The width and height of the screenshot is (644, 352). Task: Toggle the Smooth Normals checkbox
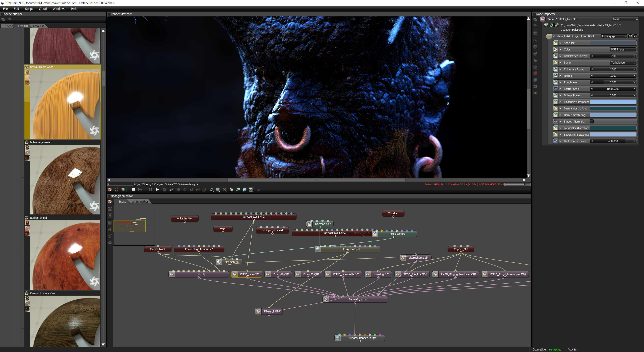[592, 122]
